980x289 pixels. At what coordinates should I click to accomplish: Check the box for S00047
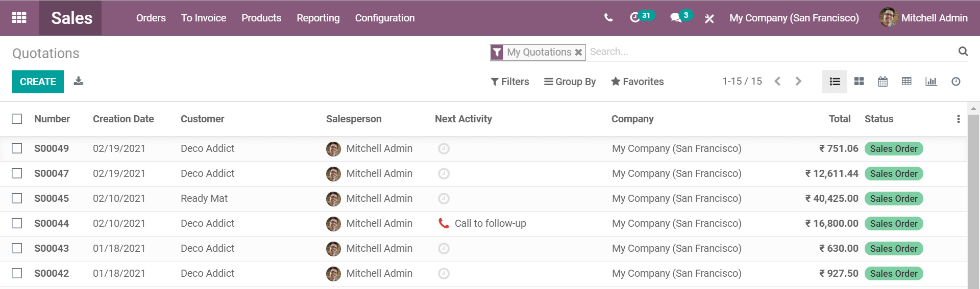coord(17,173)
